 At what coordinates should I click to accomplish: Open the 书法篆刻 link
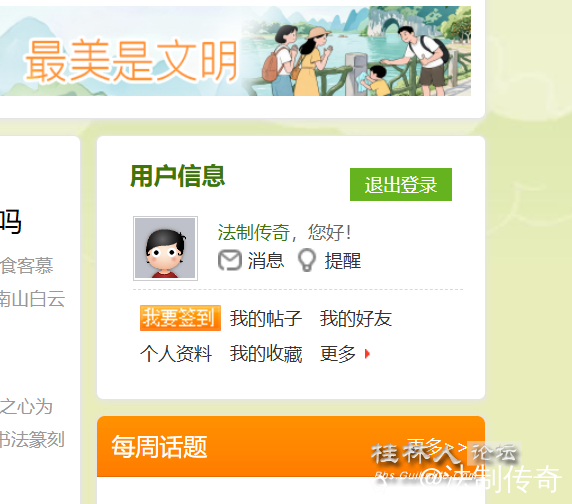point(31,439)
